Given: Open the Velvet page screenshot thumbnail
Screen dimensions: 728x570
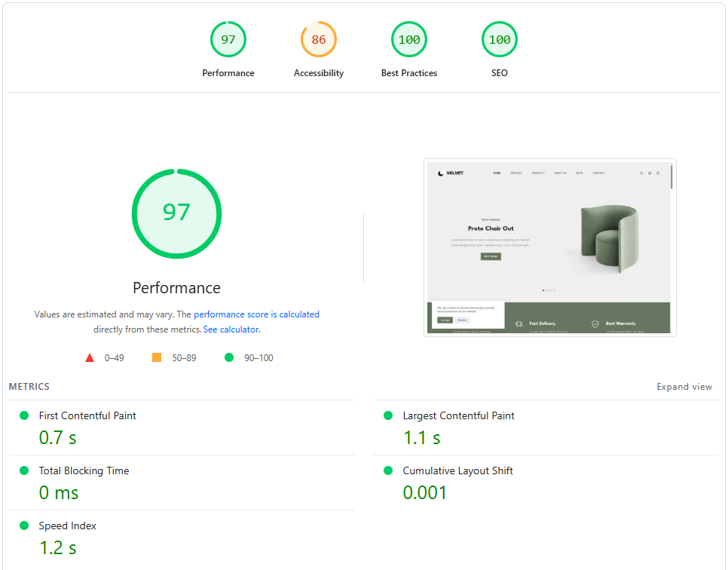Looking at the screenshot, I should (549, 247).
